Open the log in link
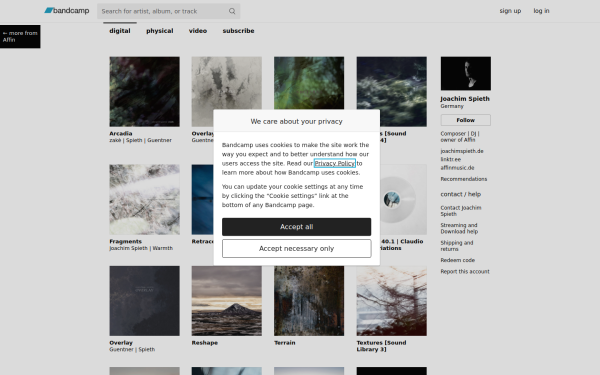The width and height of the screenshot is (600, 375). point(541,11)
